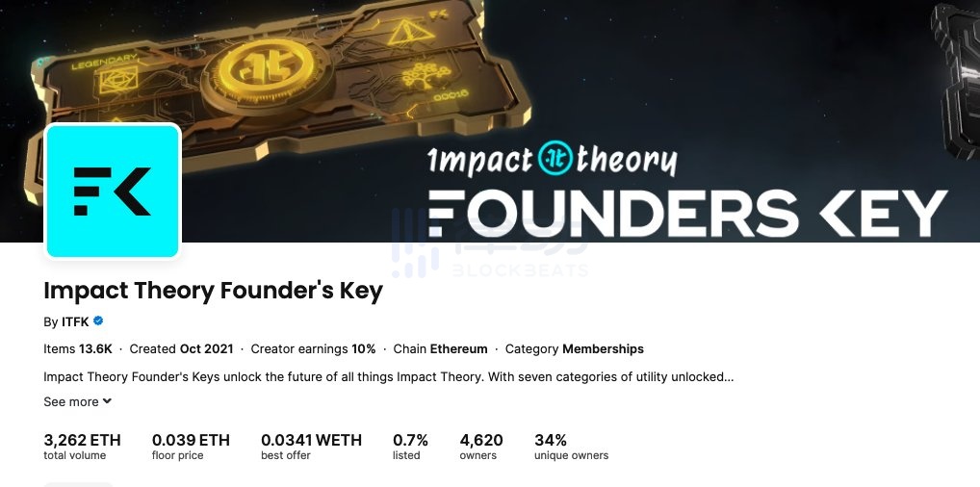The width and height of the screenshot is (980, 487).
Task: Open the ITFK creator profile link
Action: (75, 322)
